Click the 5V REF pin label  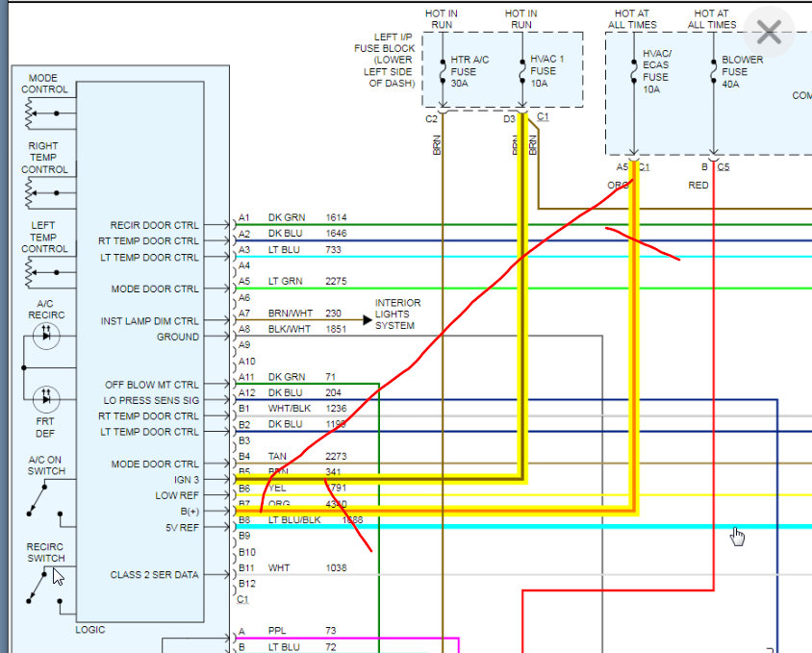pyautogui.click(x=182, y=528)
